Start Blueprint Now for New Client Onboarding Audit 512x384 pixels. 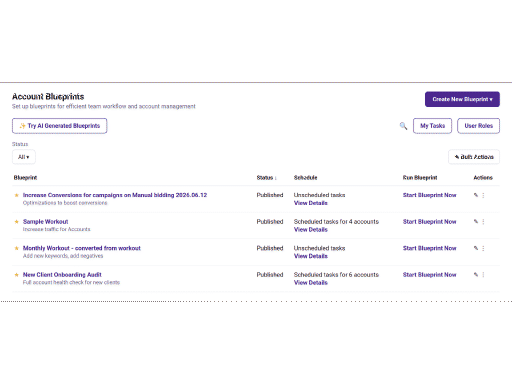(x=429, y=275)
